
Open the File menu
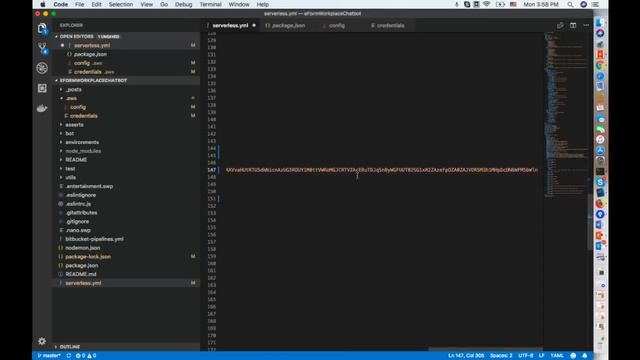[80, 4]
